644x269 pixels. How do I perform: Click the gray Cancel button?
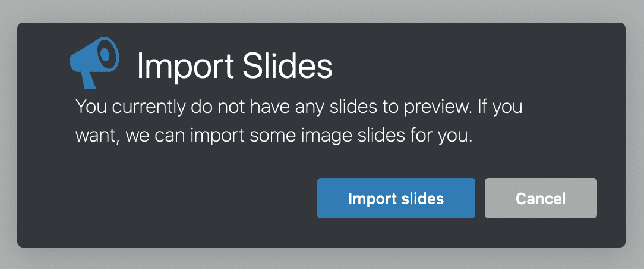click(x=541, y=198)
